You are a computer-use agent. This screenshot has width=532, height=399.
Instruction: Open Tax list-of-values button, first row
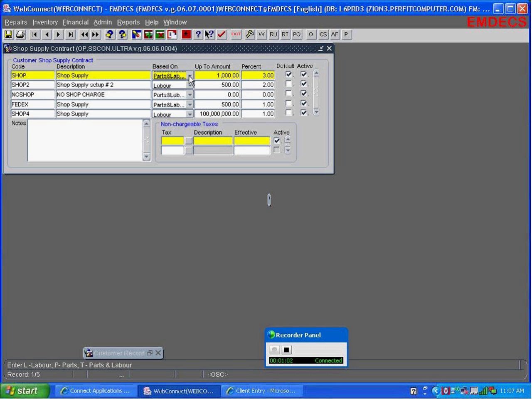tap(188, 141)
